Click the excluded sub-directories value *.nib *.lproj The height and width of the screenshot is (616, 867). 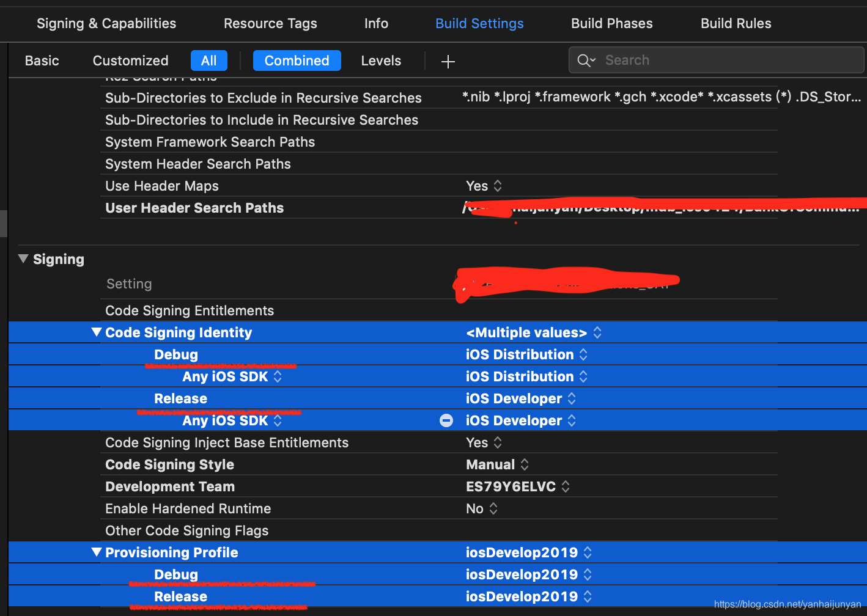662,97
